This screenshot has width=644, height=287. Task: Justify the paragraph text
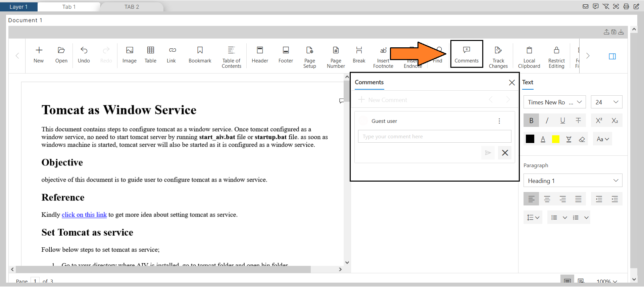pos(579,199)
